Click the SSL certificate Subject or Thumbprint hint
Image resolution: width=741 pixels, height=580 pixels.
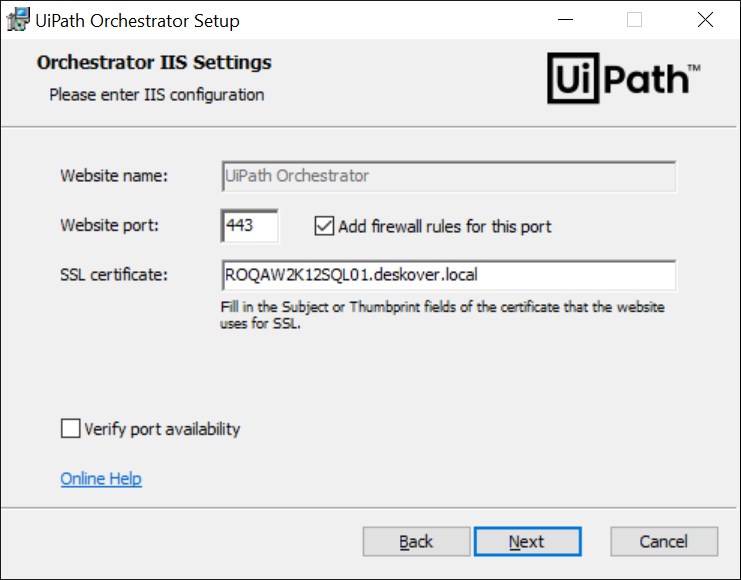tap(442, 315)
